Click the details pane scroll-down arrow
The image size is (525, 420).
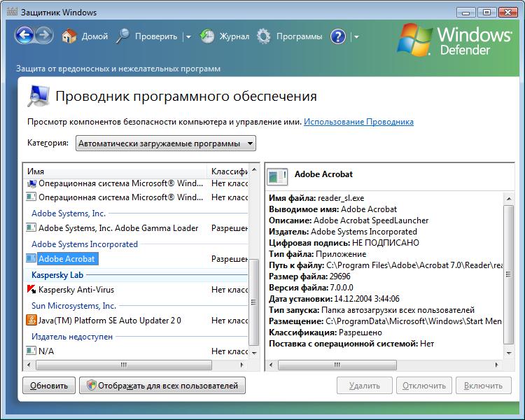[x=509, y=353]
